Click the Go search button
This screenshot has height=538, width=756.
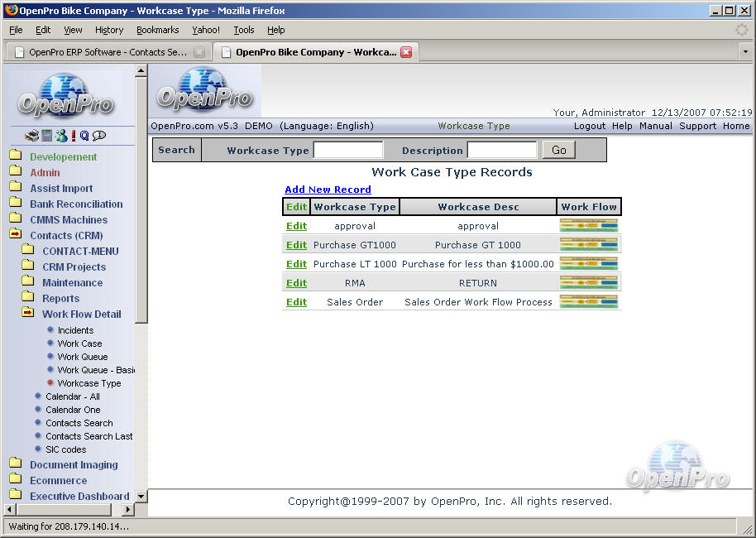coord(559,150)
